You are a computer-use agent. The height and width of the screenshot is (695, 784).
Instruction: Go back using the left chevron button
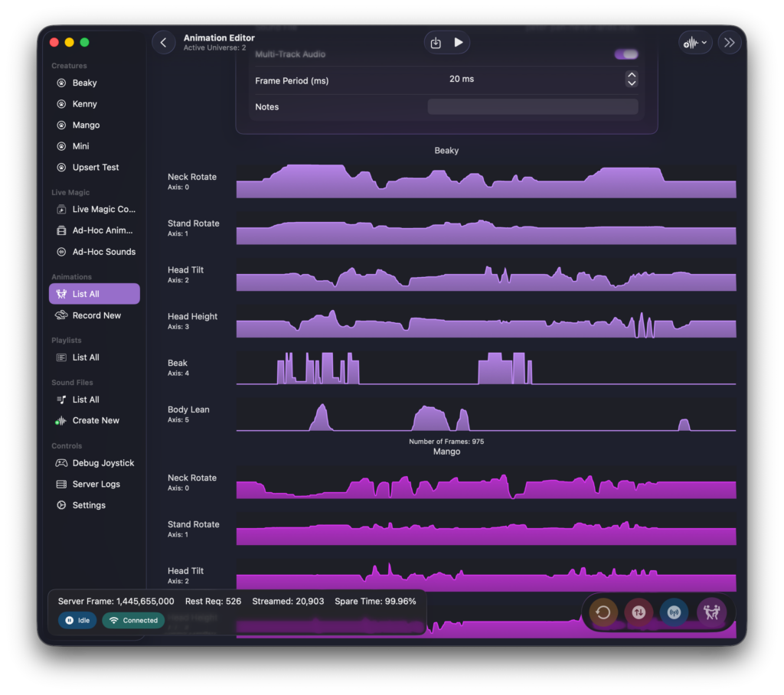pyautogui.click(x=163, y=43)
